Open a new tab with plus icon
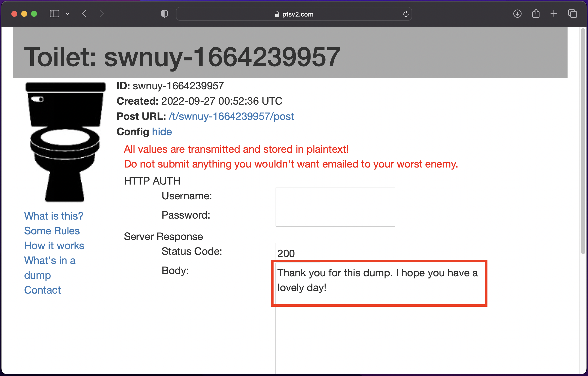Screen dimensions: 588x376 click(x=554, y=14)
